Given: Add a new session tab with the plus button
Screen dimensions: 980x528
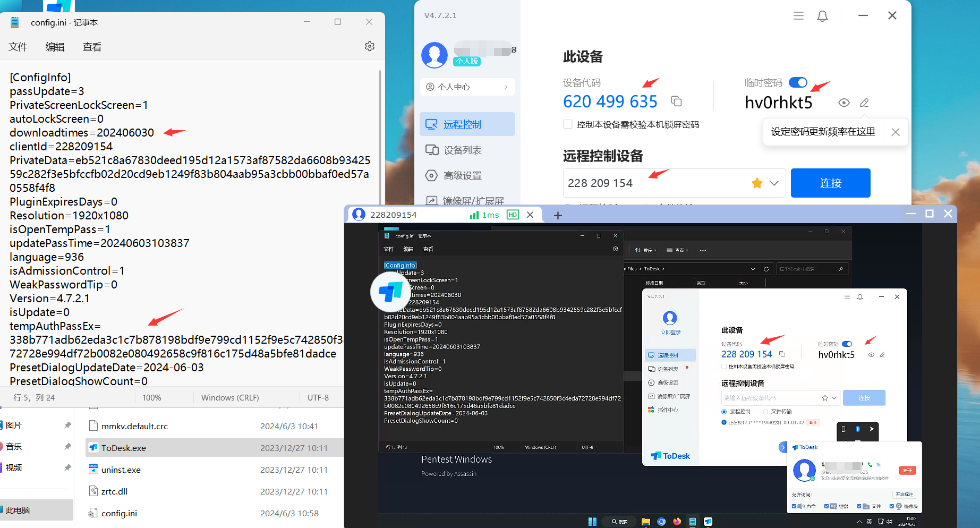Looking at the screenshot, I should pos(558,215).
